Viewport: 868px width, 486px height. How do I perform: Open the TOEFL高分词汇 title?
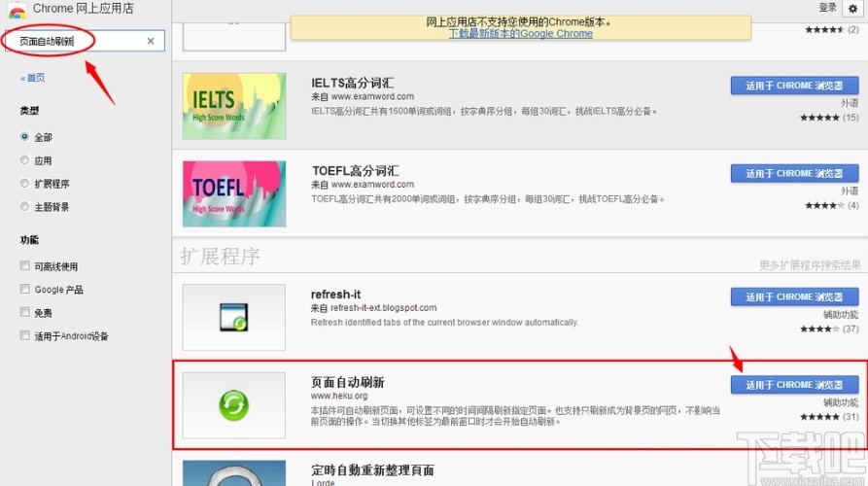(x=355, y=171)
